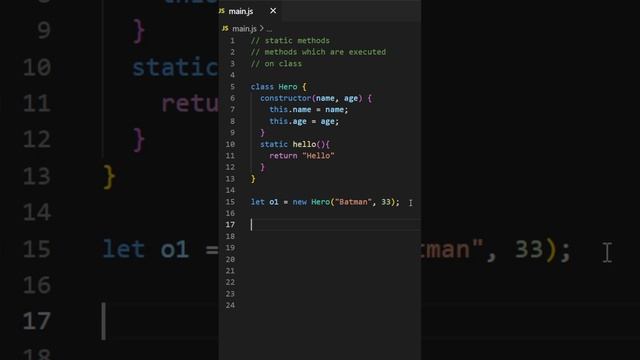The height and width of the screenshot is (360, 640).
Task: Click the number 33 argument
Action: click(386, 202)
